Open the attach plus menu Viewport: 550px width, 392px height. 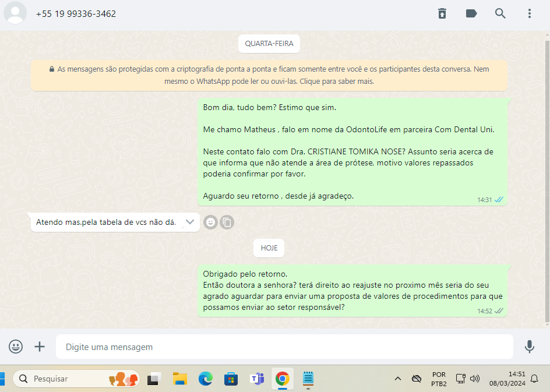[x=40, y=347]
